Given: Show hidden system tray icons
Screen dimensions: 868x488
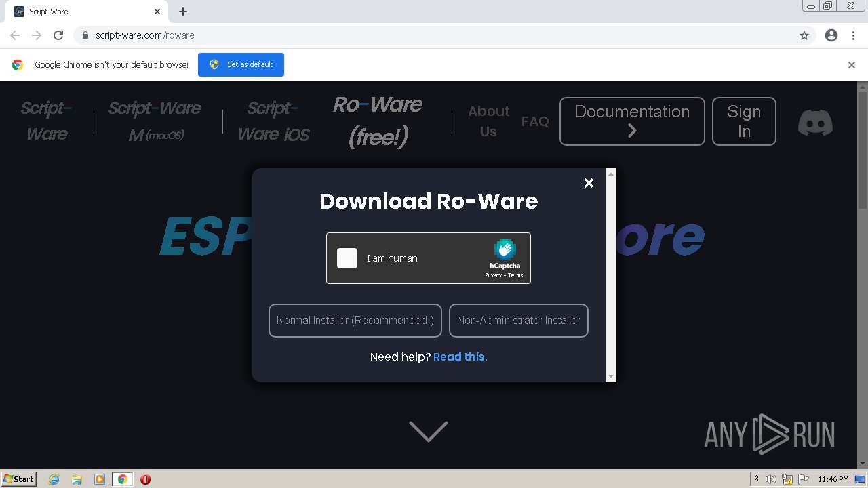Looking at the screenshot, I should (756, 479).
